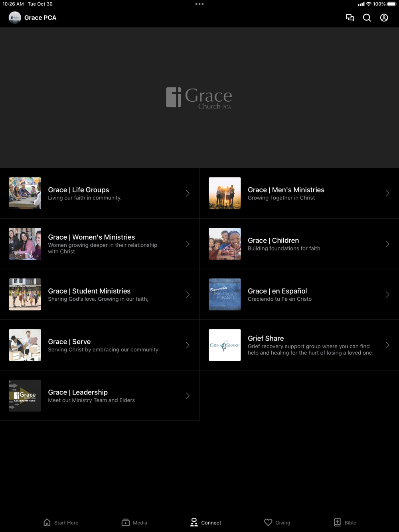The image size is (399, 532).
Task: Tap 'Sharing God's love. Growing in our faith,' text
Action: 98,299
